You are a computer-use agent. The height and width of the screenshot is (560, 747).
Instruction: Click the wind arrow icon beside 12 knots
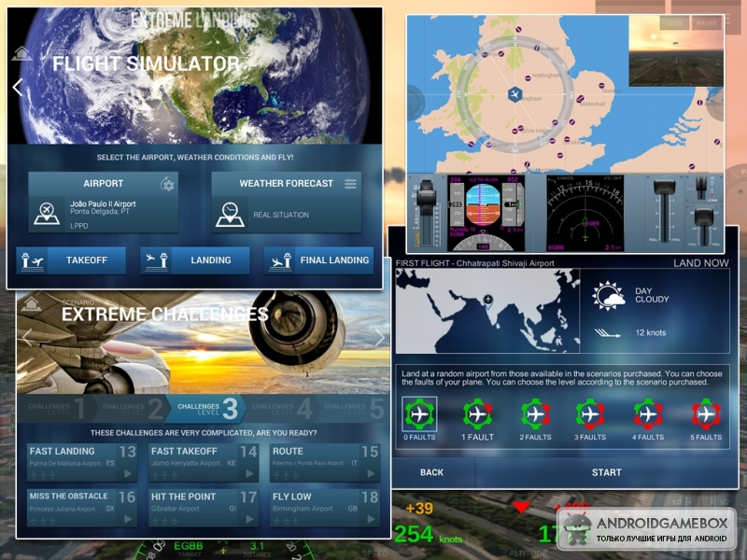[x=608, y=333]
